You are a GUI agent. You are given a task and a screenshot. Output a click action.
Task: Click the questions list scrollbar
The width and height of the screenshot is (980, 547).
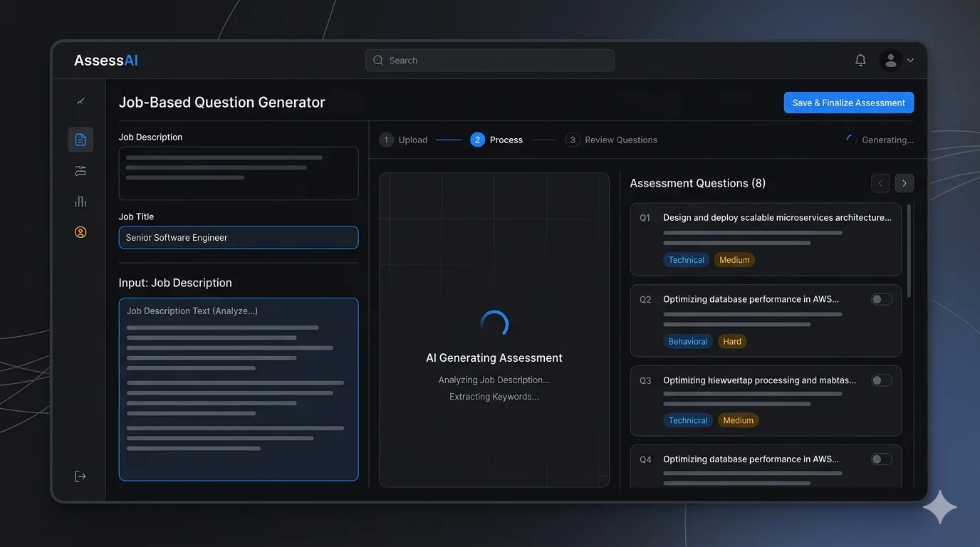click(909, 251)
